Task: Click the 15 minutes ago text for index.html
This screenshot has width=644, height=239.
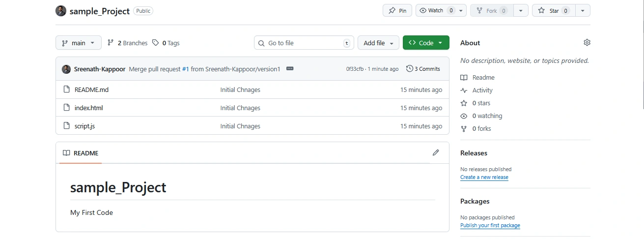Action: 421,108
